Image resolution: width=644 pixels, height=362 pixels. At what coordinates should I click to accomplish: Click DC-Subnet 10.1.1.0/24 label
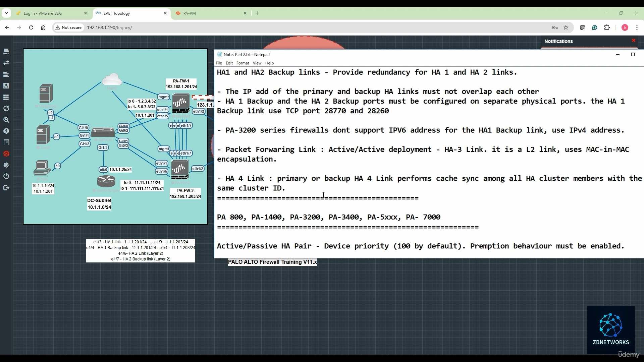(99, 204)
